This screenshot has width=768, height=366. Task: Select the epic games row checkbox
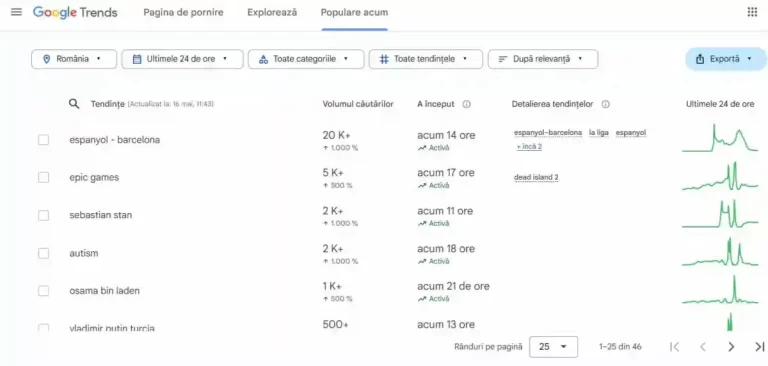pos(44,177)
